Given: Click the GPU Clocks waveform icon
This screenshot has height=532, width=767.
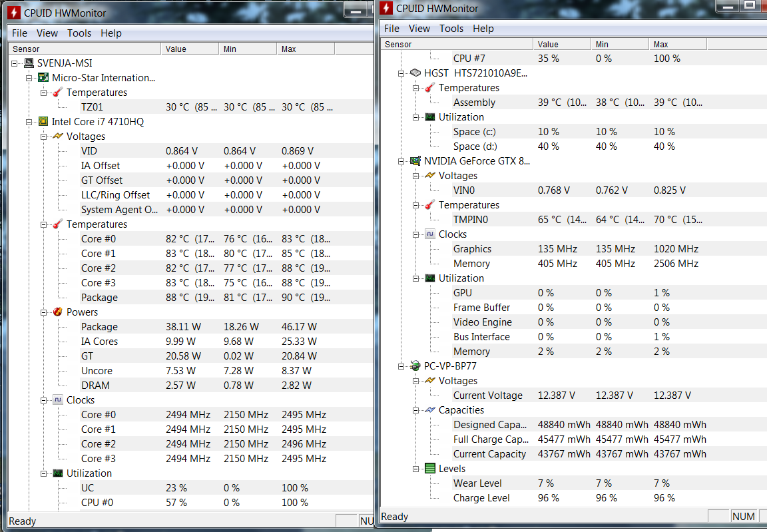Looking at the screenshot, I should coord(430,234).
